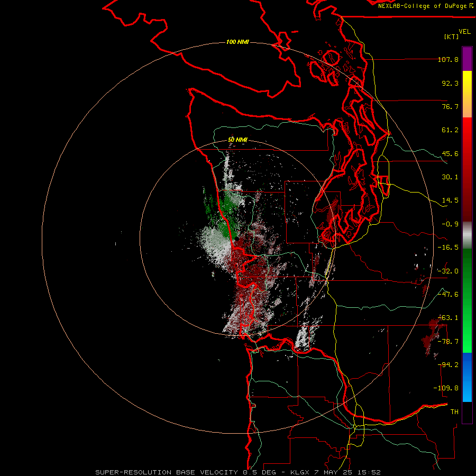Click the 61.2 velocity scale value
This screenshot has width=476, height=476.
pos(450,130)
